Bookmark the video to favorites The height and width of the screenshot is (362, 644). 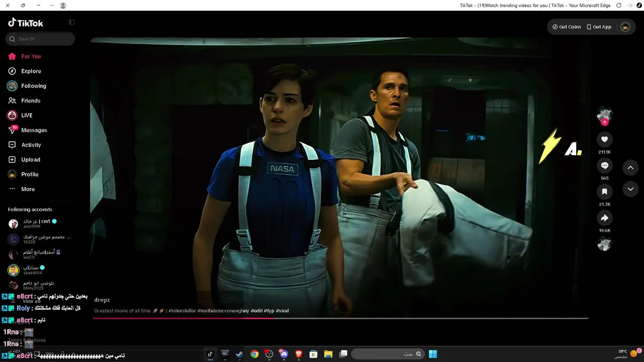(x=605, y=192)
